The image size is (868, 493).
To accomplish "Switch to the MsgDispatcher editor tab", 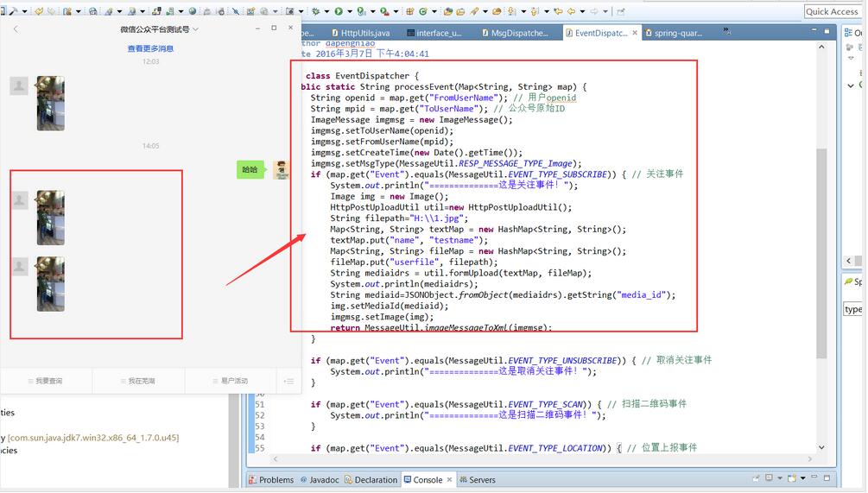I will [x=518, y=33].
